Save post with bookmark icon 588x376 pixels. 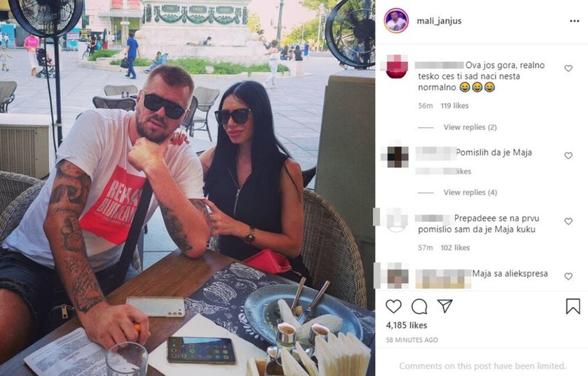(573, 306)
